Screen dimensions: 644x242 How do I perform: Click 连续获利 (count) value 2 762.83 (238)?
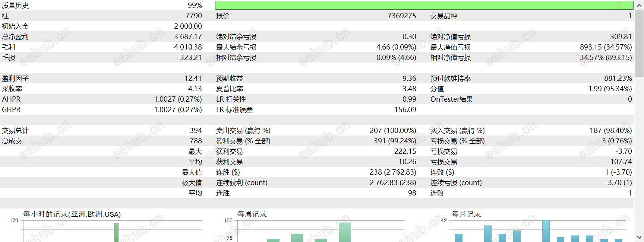click(393, 182)
